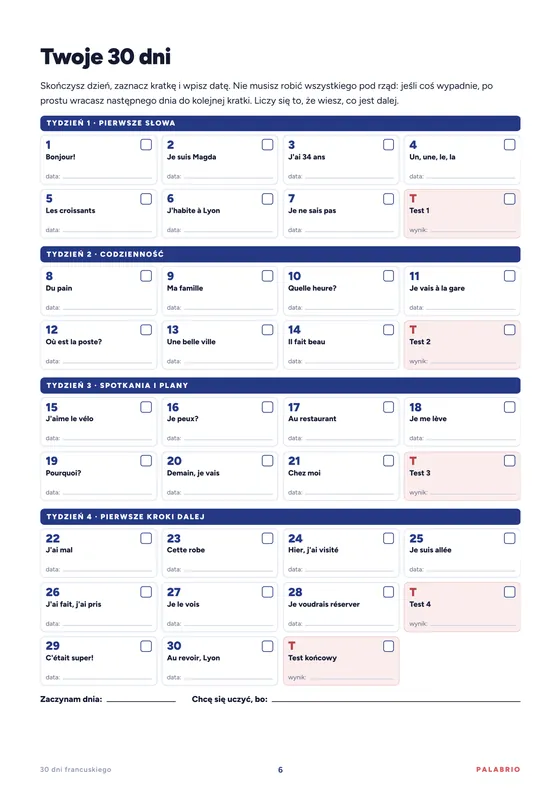Click the Chcę się uczyć, bo line
This screenshot has width=560, height=792.
(x=396, y=701)
